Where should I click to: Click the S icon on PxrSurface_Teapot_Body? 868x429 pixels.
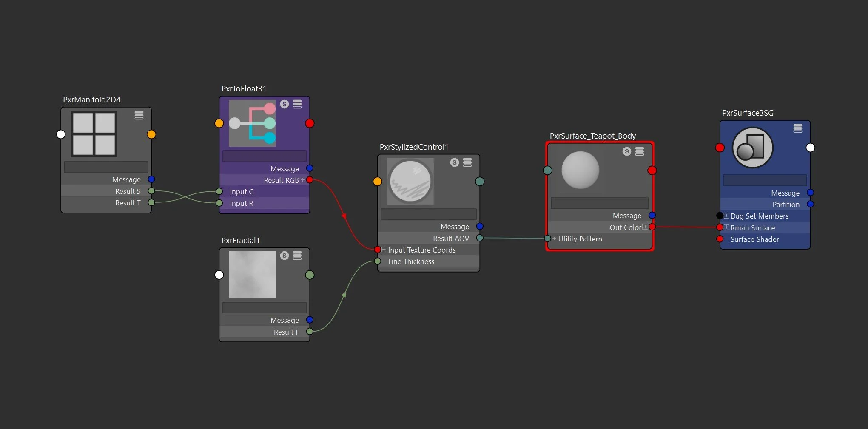click(x=626, y=151)
